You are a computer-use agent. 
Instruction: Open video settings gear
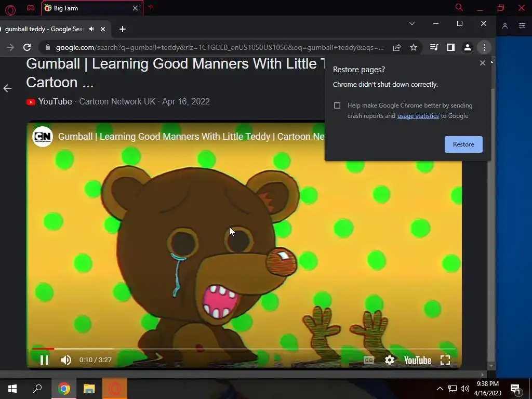click(x=390, y=360)
